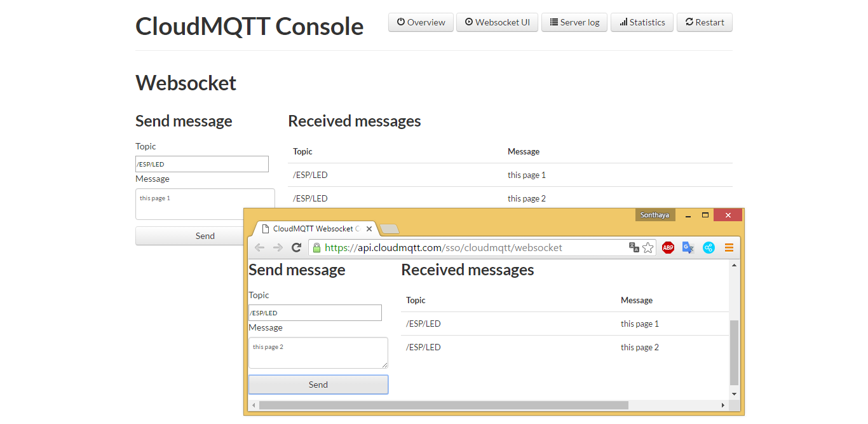Open the Statistics button
The width and height of the screenshot is (868, 424).
pyautogui.click(x=642, y=22)
